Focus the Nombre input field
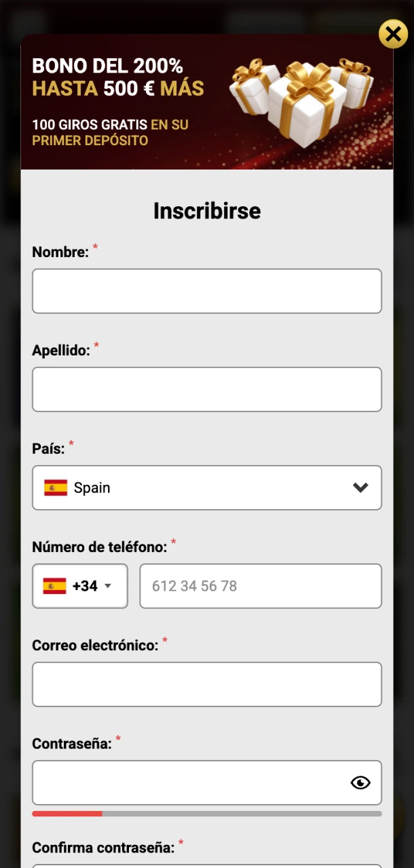This screenshot has width=414, height=868. tap(207, 291)
